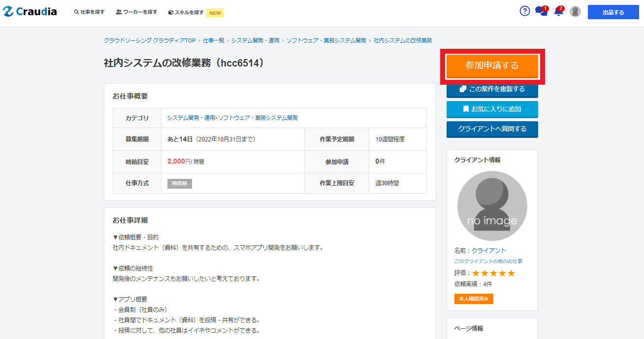Click the five-star client rating
644x339 pixels.
coord(493,273)
